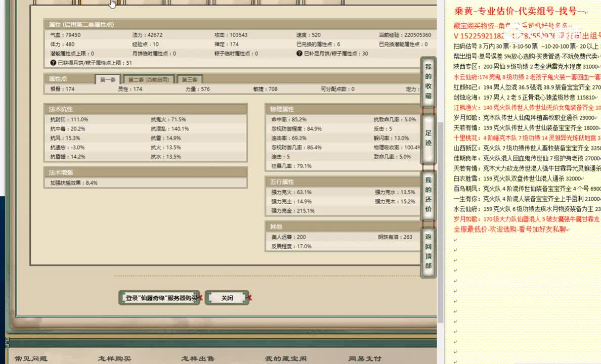Open the 我的还价 side button
This screenshot has height=364, width=601.
pos(428,195)
